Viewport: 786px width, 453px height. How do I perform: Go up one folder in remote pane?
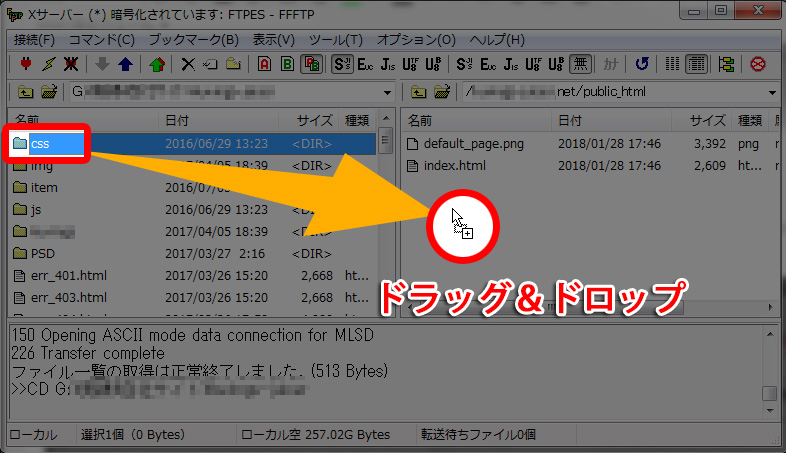pos(419,92)
